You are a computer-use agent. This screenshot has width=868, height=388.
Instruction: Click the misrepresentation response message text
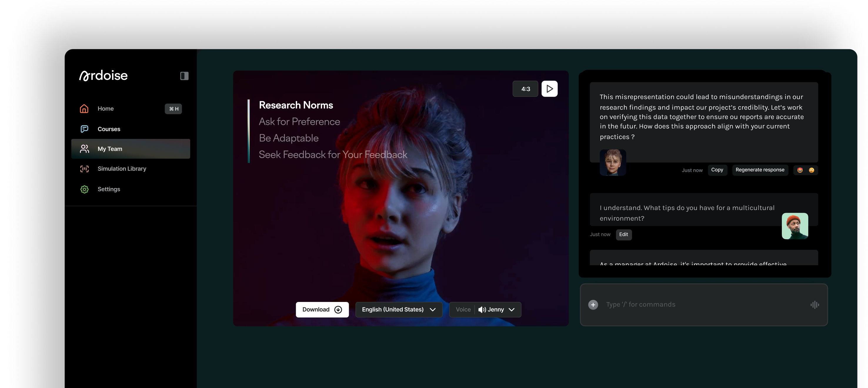[702, 117]
